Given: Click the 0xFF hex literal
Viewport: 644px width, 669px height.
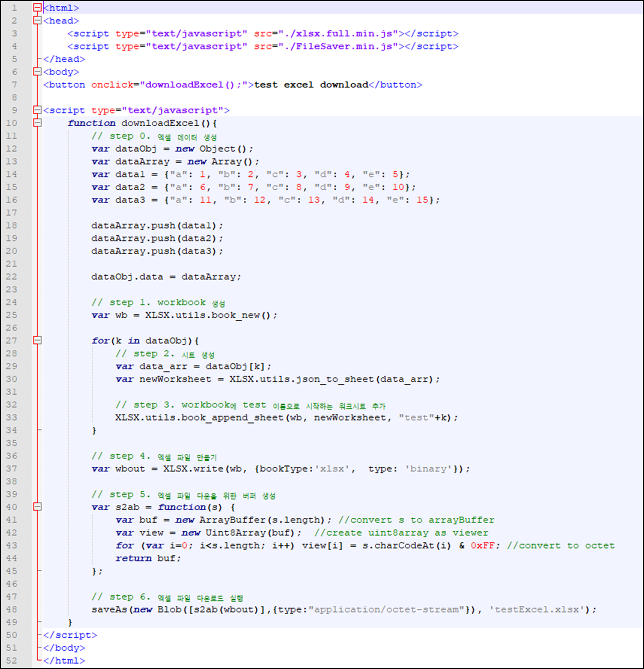Looking at the screenshot, I should tap(483, 546).
